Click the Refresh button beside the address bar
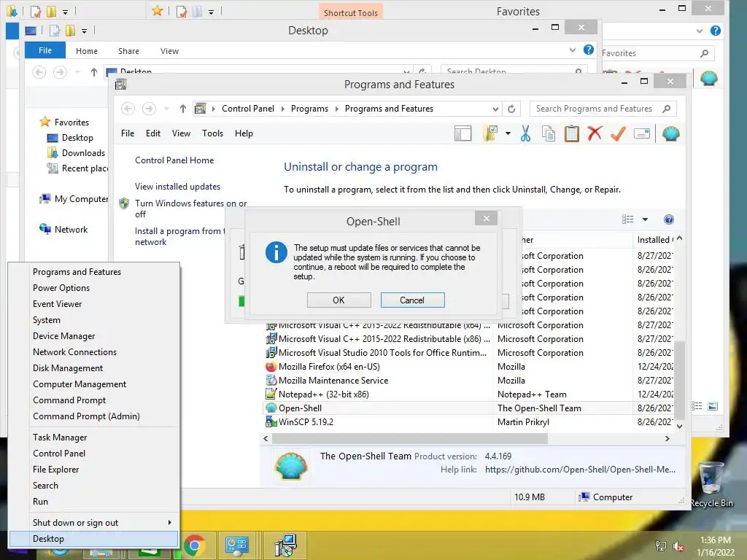 511,109
